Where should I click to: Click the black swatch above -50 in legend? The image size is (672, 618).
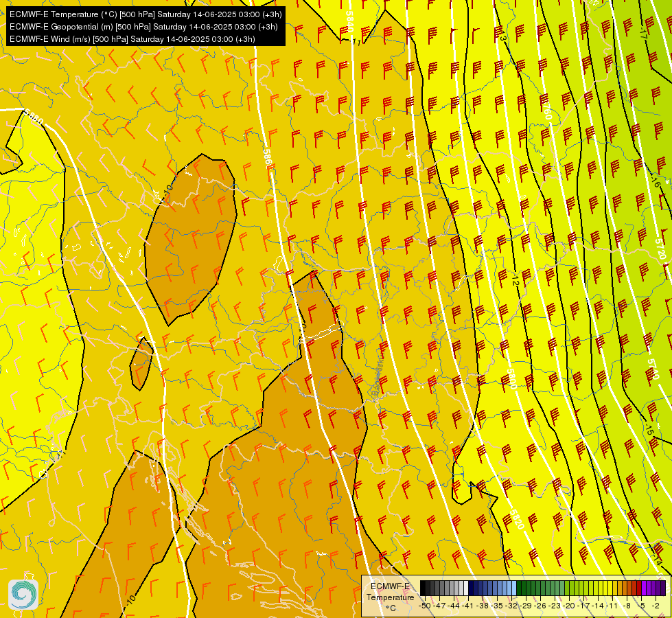pos(423,588)
